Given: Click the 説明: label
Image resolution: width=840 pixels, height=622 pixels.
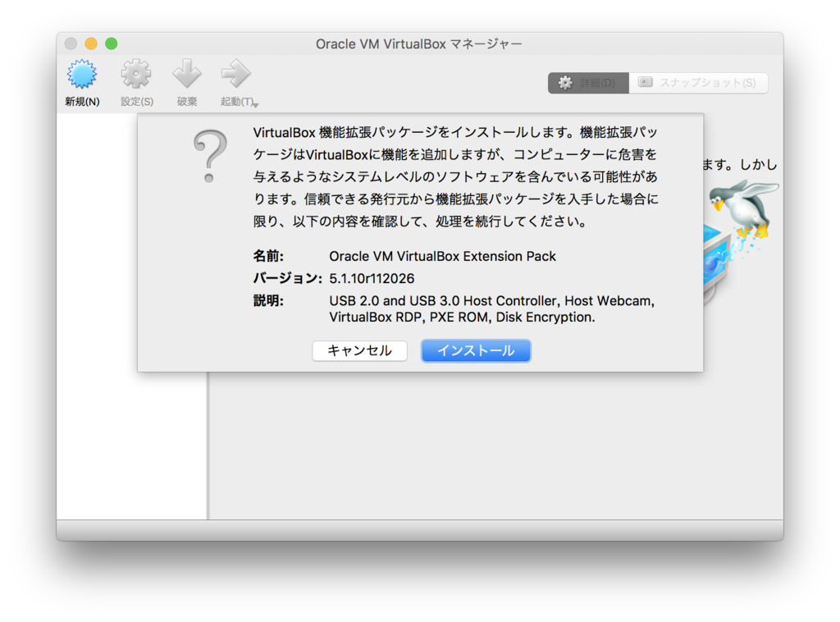Looking at the screenshot, I should point(268,301).
